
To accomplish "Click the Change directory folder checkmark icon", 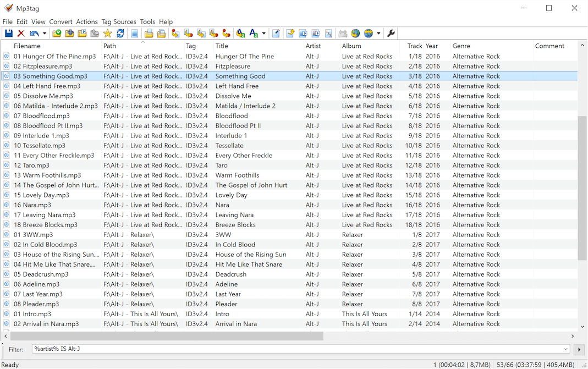I will click(57, 34).
